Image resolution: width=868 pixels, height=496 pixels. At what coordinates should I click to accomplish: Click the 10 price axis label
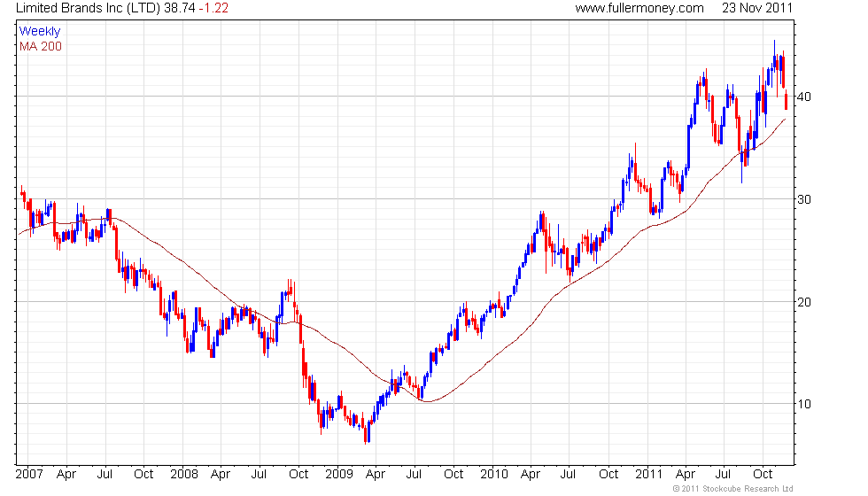pos(804,404)
